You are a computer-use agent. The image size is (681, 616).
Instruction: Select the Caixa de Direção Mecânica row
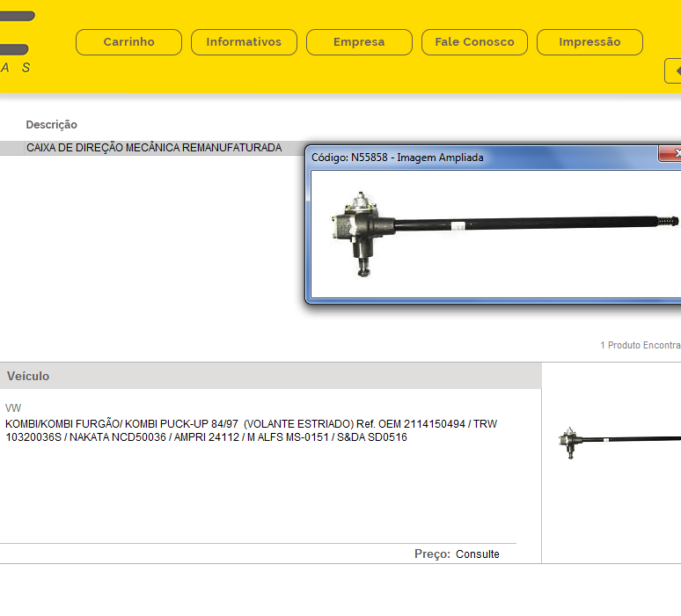click(154, 148)
